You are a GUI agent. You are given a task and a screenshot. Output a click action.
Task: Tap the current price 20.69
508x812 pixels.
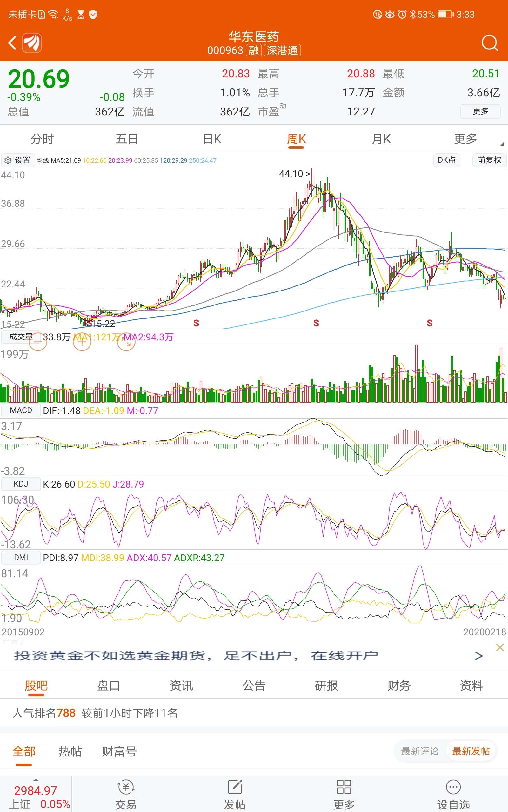coord(39,79)
